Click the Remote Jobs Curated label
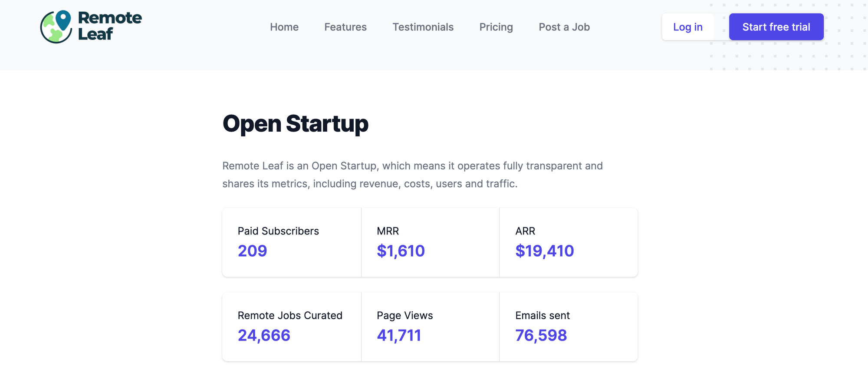This screenshot has height=380, width=868. (x=290, y=315)
